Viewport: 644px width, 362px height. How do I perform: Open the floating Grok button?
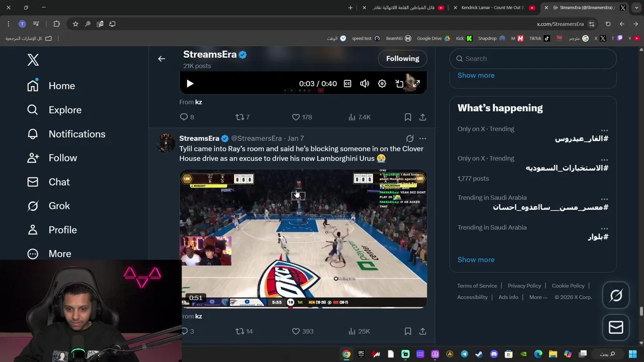(616, 295)
